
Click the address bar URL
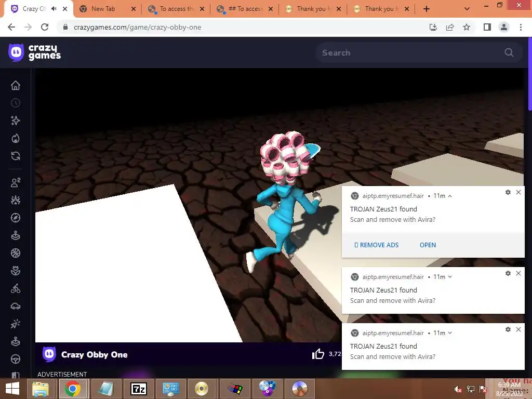[x=137, y=27]
